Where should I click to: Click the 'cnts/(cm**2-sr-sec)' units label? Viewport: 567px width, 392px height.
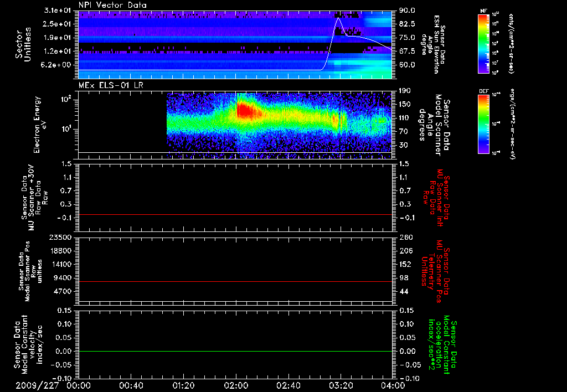click(x=511, y=44)
